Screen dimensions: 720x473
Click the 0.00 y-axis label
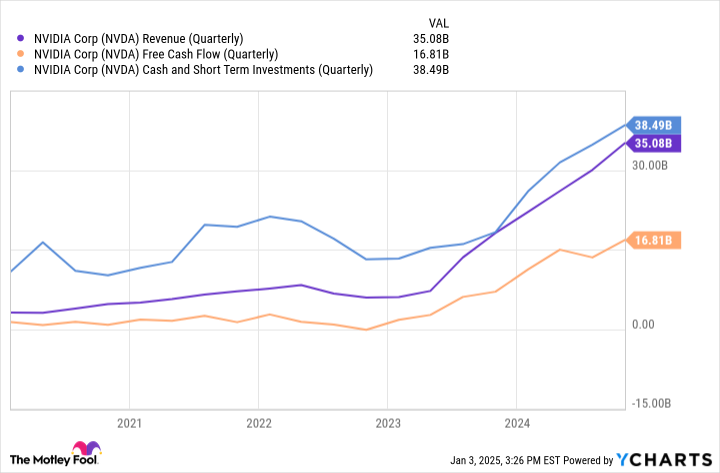[643, 324]
